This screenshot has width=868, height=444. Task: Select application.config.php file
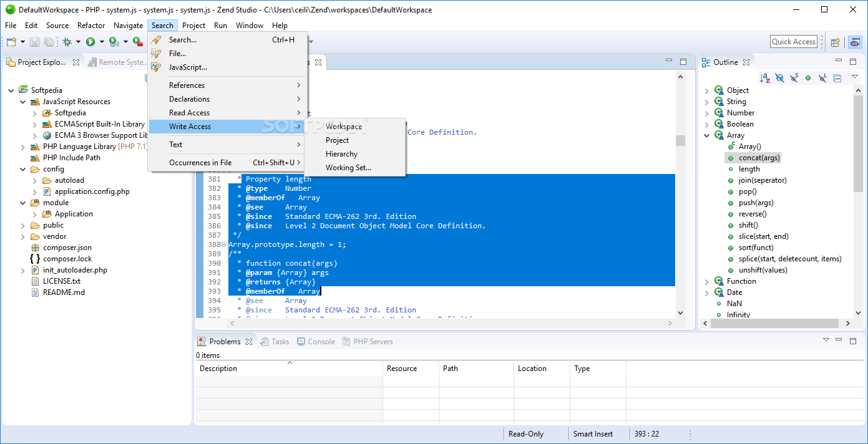tap(92, 191)
